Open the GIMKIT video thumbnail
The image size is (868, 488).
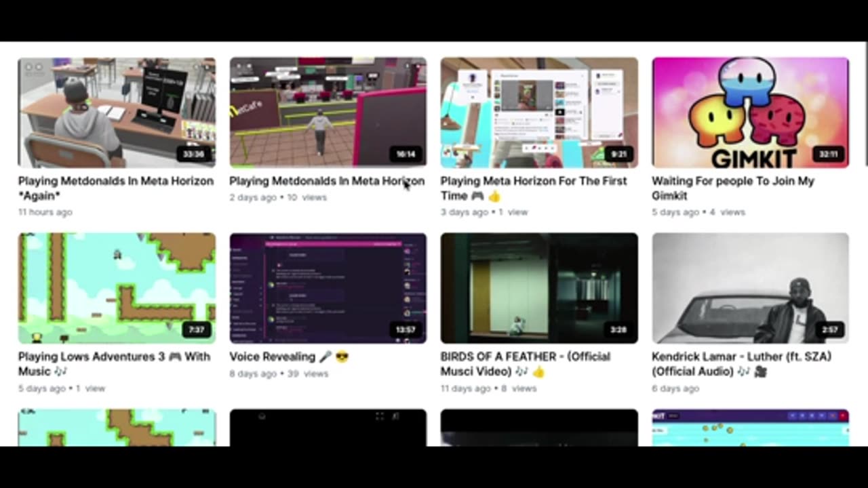750,113
